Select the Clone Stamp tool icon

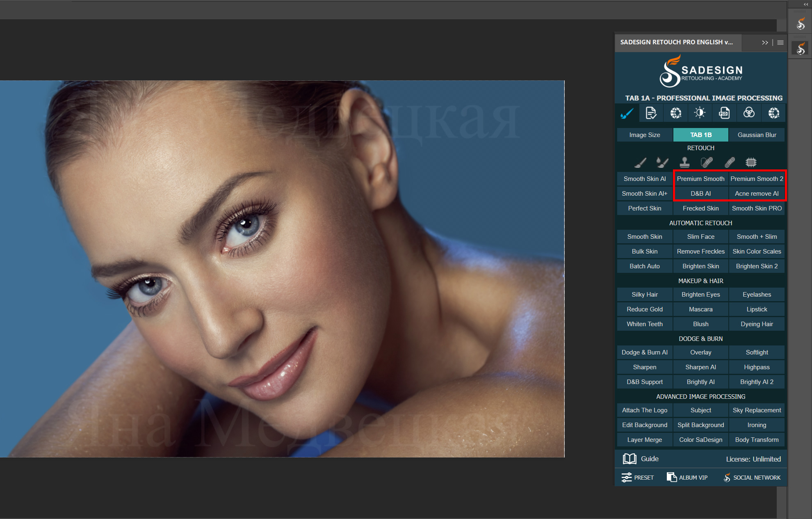click(x=684, y=162)
